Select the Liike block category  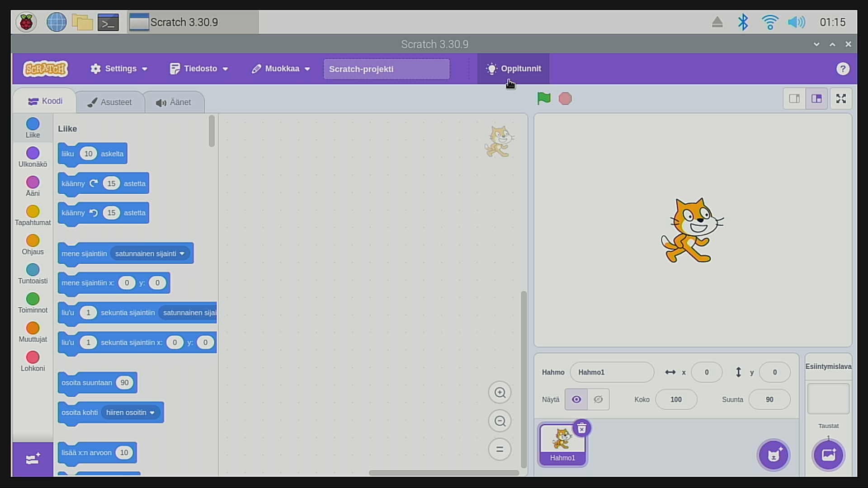(33, 128)
